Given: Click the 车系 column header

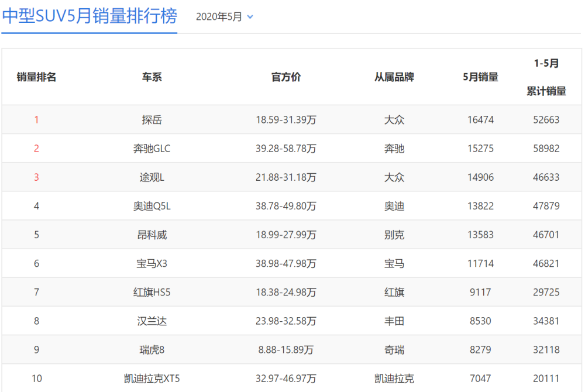Looking at the screenshot, I should pyautogui.click(x=152, y=77).
